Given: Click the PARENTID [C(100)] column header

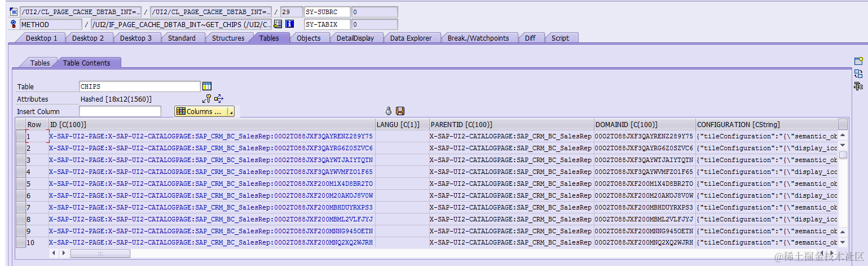Looking at the screenshot, I should (x=511, y=124).
